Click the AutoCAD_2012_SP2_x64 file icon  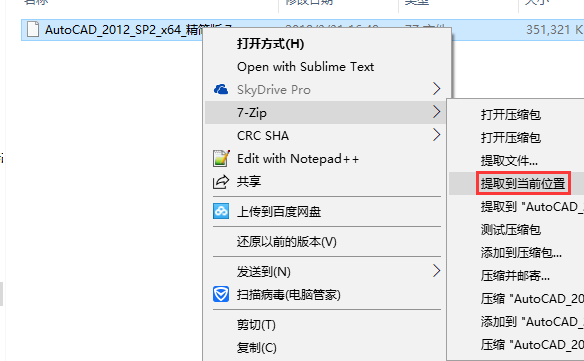click(33, 29)
